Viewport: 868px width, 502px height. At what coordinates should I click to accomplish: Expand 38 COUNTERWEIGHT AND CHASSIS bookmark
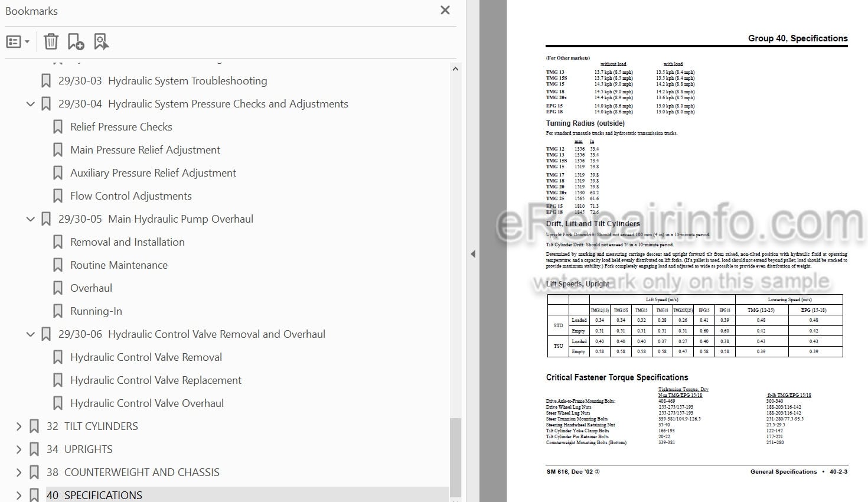click(x=19, y=472)
